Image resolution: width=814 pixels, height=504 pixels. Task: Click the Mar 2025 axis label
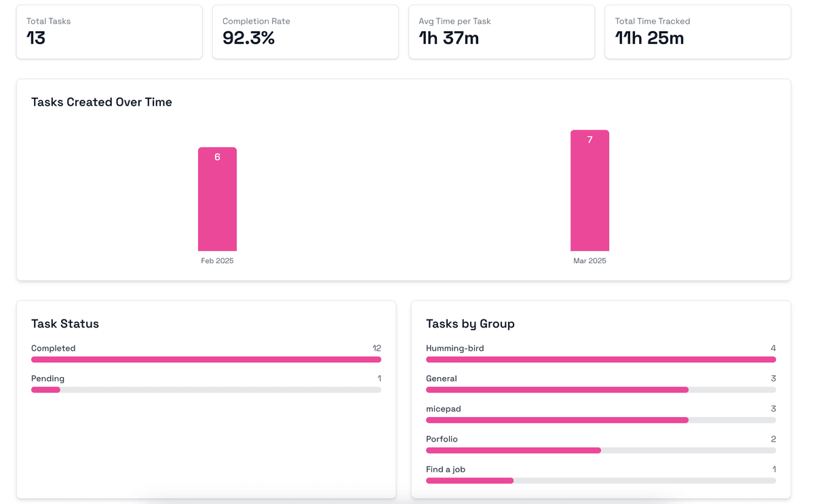(589, 261)
